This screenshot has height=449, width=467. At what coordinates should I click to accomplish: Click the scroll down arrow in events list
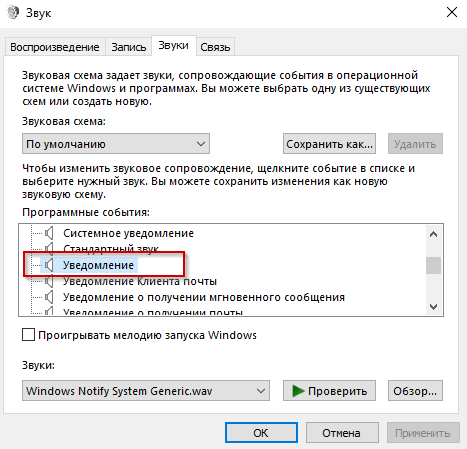pos(433,307)
